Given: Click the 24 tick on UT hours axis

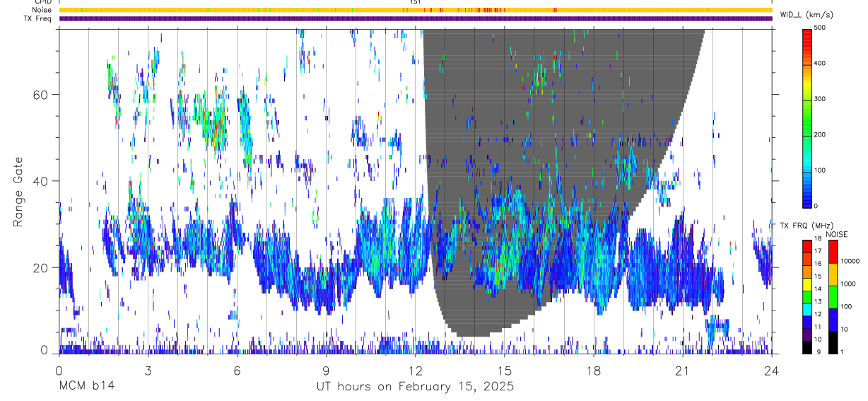Looking at the screenshot, I should click(x=772, y=370).
